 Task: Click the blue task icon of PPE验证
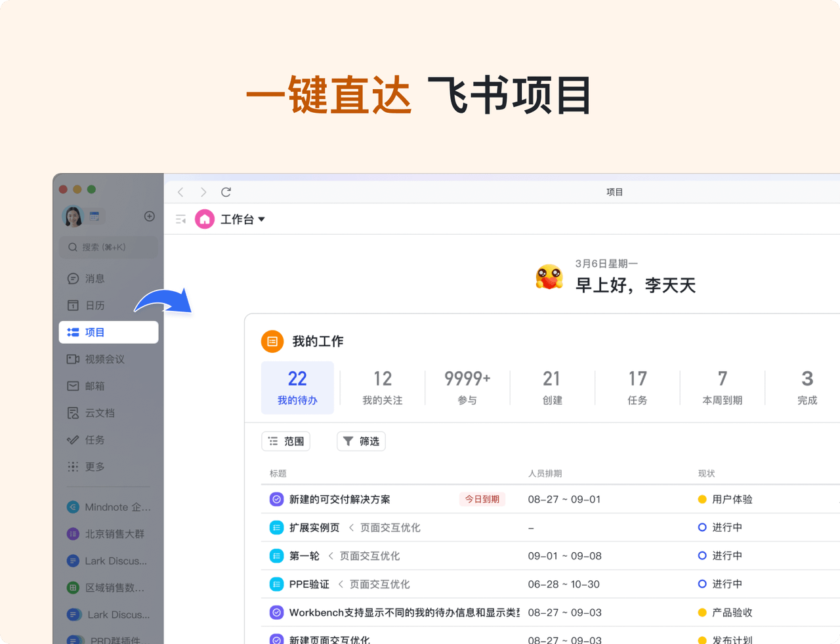tap(277, 584)
